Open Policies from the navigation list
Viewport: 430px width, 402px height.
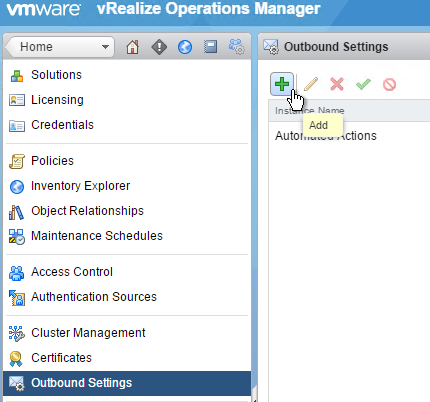click(52, 161)
